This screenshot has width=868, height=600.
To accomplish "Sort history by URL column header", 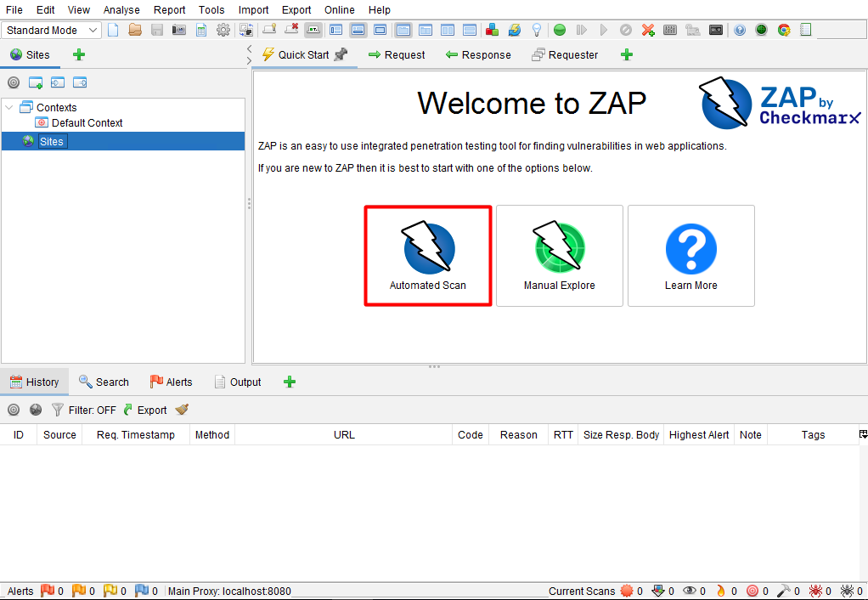I will pos(344,435).
